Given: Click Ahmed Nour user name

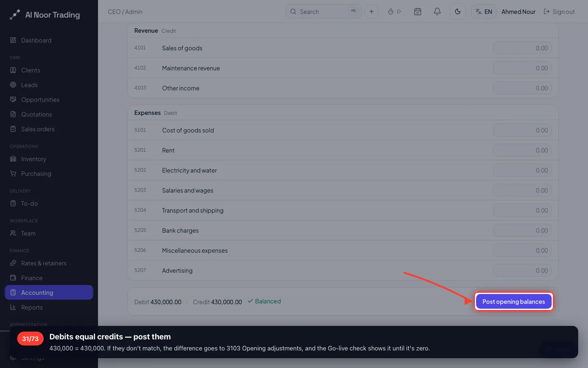Looking at the screenshot, I should coord(518,11).
